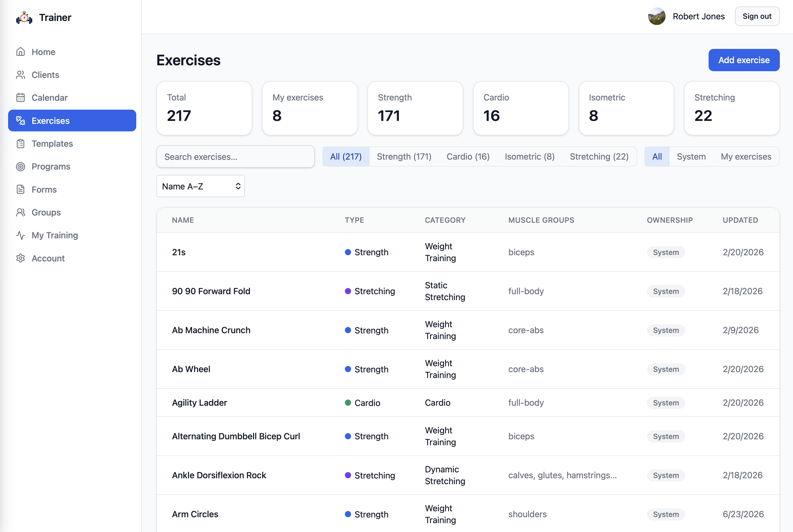Click the Home house icon
This screenshot has height=532, width=793.
[x=21, y=52]
